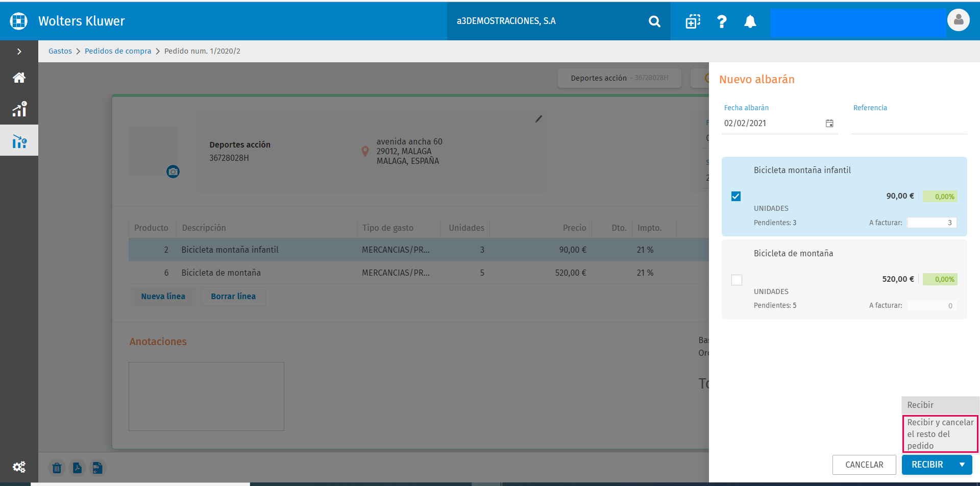Open the calendar picker for Fecha albarán
980x486 pixels.
click(829, 124)
